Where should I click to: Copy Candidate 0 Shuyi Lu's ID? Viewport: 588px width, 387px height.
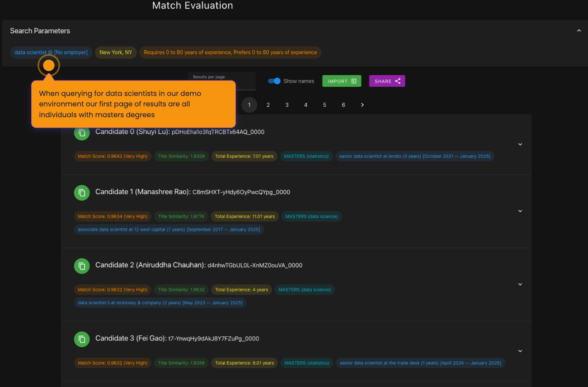click(82, 132)
